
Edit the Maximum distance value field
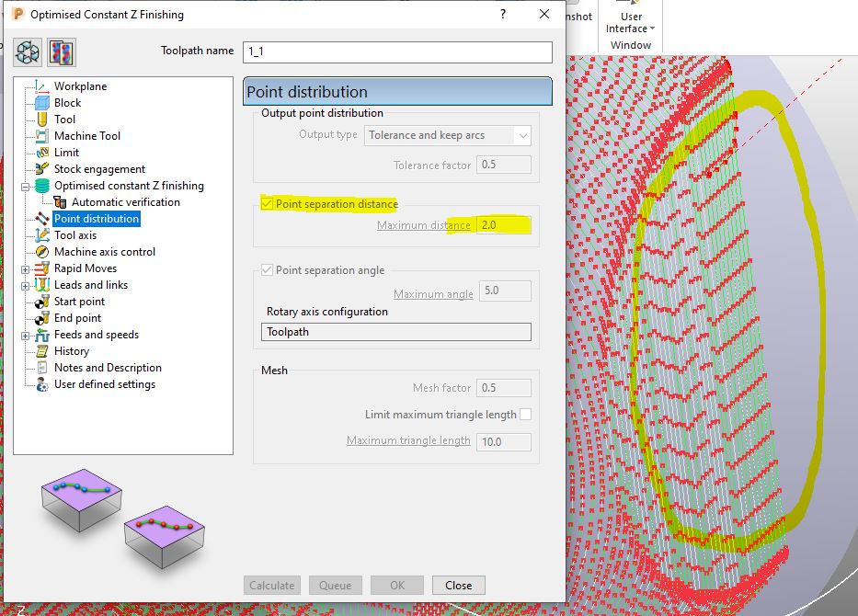coord(504,225)
